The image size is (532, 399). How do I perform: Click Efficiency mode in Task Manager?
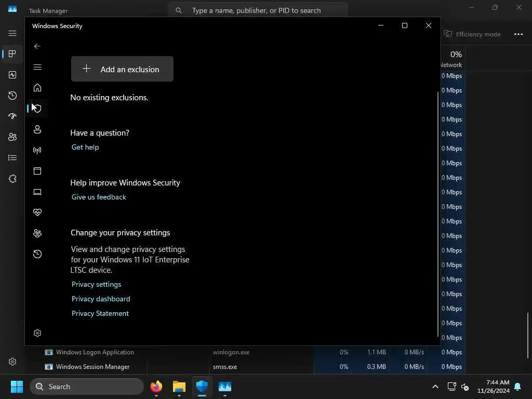click(x=472, y=34)
